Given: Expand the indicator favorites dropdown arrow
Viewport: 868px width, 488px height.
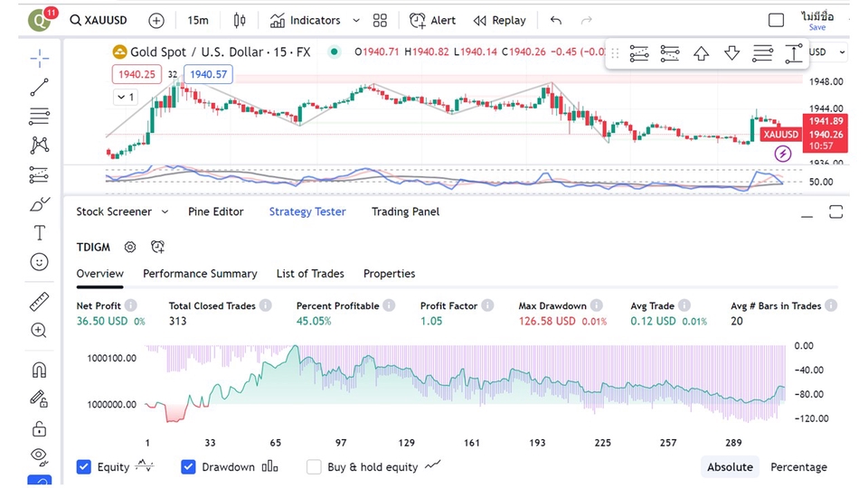Looking at the screenshot, I should (356, 21).
